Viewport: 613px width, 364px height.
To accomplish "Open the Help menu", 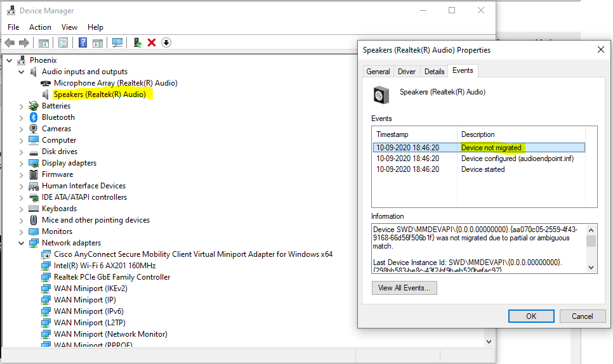I will click(95, 27).
